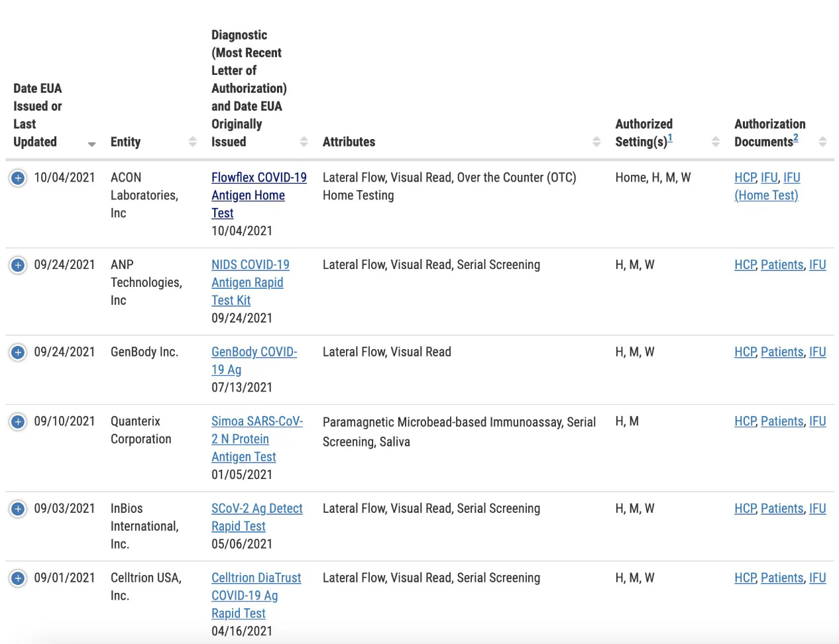Open SCoV-2 Ag Detect Rapid Test link
839x644 pixels.
[x=257, y=517]
